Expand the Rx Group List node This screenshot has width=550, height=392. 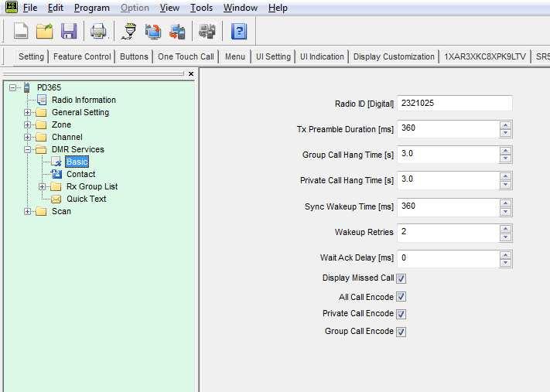point(42,187)
